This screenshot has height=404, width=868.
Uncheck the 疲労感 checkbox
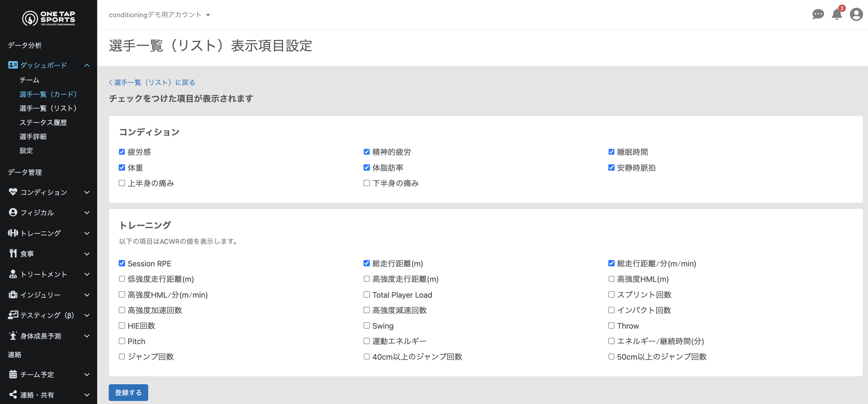point(122,152)
